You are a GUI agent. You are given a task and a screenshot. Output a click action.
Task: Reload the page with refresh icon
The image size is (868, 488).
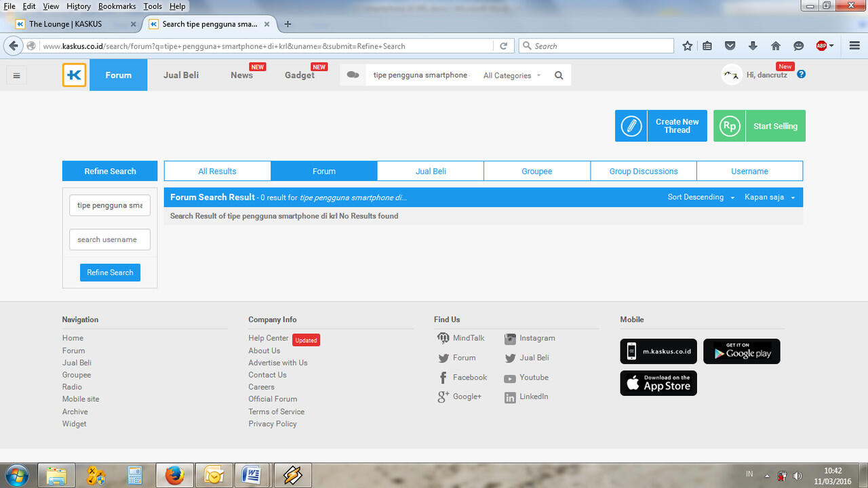point(503,46)
